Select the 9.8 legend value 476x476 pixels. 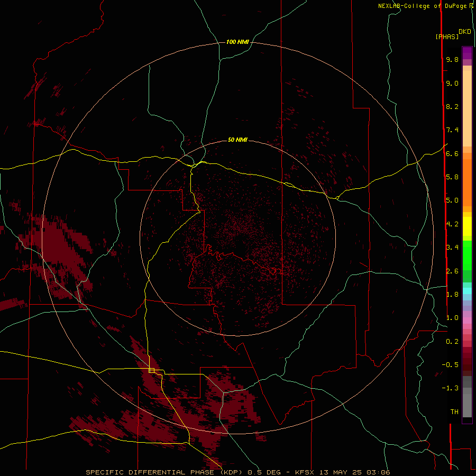tap(452, 59)
